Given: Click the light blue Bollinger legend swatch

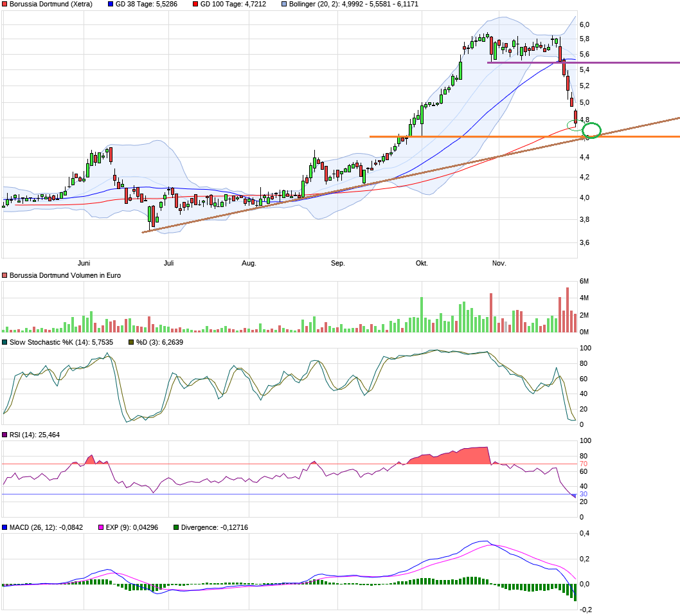Looking at the screenshot, I should [284, 4].
